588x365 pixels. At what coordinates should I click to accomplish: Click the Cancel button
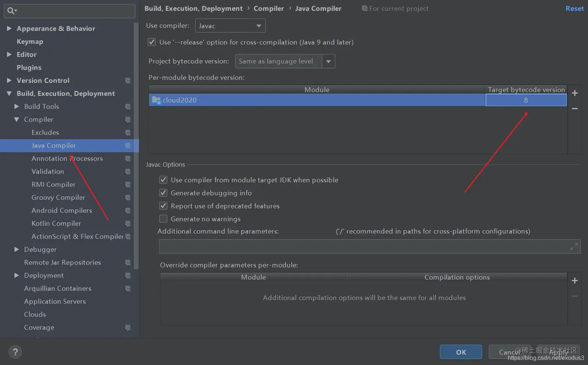510,352
